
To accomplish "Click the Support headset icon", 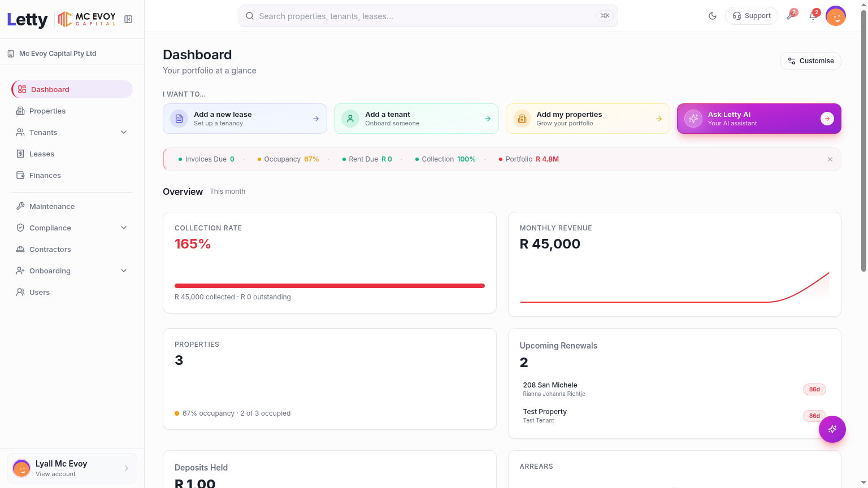I will click(x=737, y=16).
